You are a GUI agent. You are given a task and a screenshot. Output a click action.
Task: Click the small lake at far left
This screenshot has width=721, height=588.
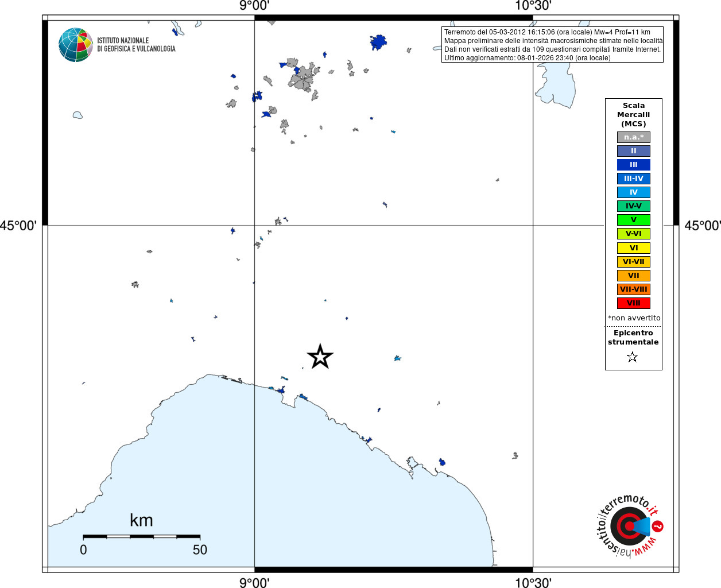(x=77, y=115)
